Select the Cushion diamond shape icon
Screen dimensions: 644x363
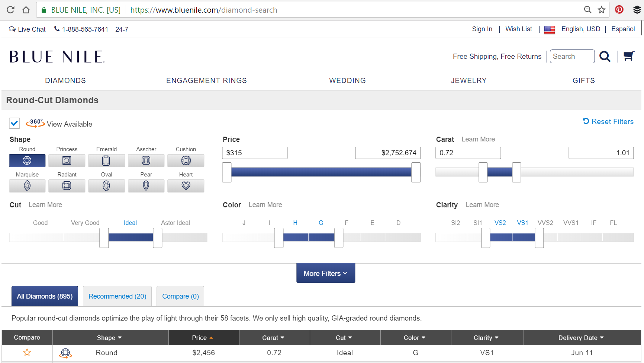[x=186, y=160]
